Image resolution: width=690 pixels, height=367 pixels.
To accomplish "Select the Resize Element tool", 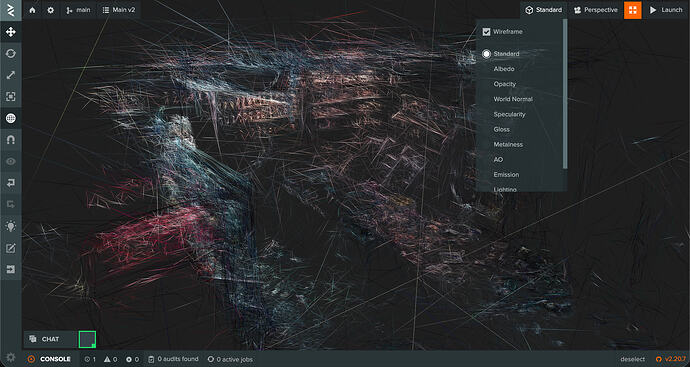I will pyautogui.click(x=11, y=96).
